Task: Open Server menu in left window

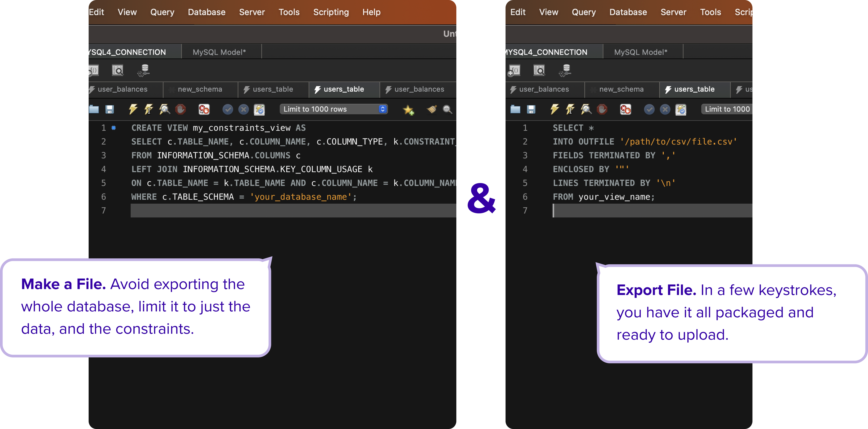Action: [252, 12]
